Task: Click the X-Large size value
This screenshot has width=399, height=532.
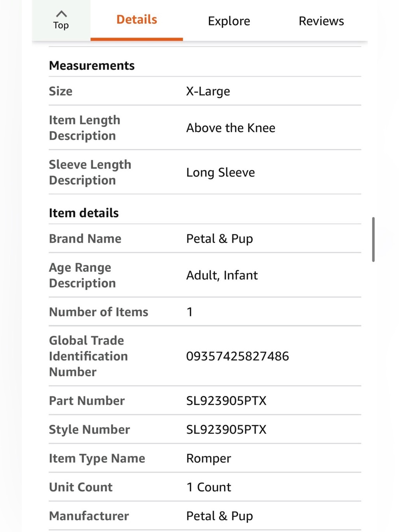Action: (208, 91)
